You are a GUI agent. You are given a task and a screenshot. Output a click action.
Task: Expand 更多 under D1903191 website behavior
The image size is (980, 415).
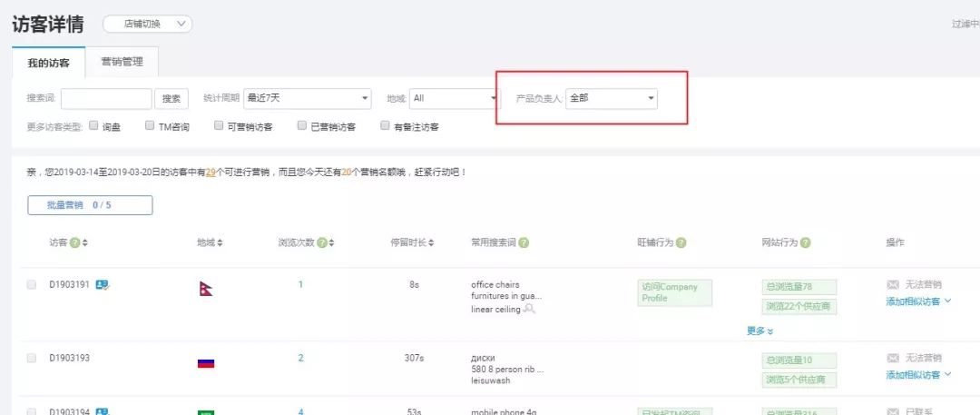[x=760, y=331]
